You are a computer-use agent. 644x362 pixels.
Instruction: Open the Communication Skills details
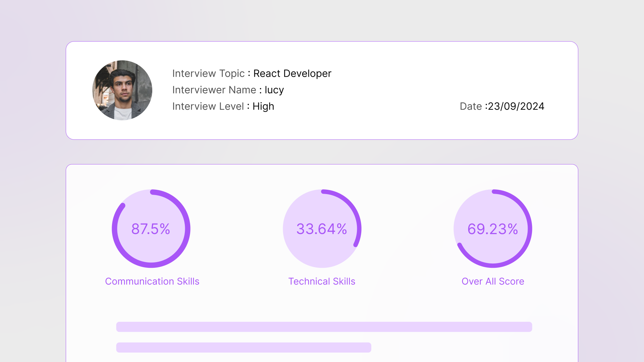coord(152,282)
